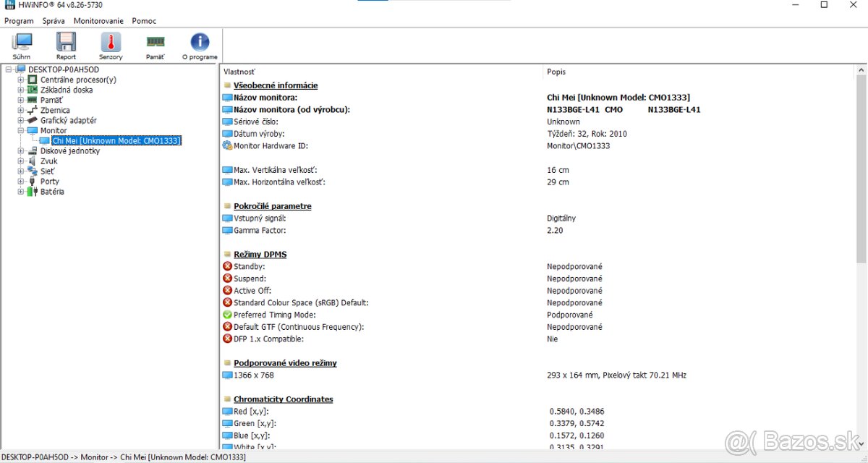Select Chi Mei monitor tree item
The width and height of the screenshot is (868, 463).
116,141
